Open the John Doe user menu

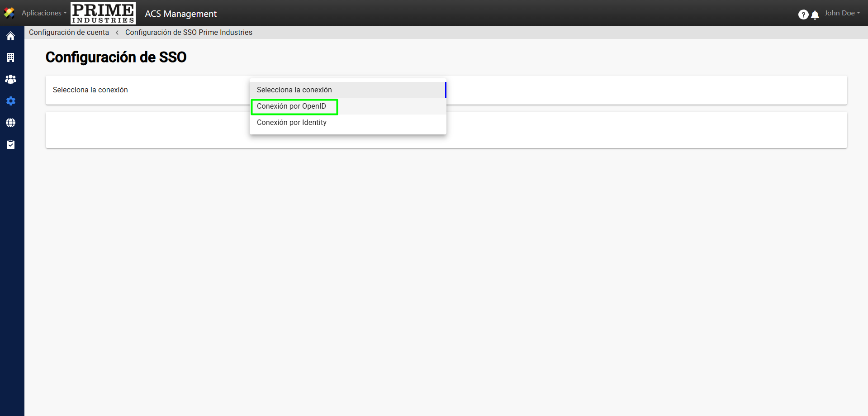tap(842, 13)
